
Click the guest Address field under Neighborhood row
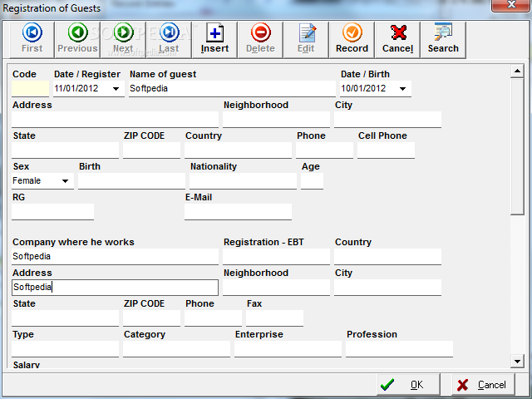click(115, 120)
